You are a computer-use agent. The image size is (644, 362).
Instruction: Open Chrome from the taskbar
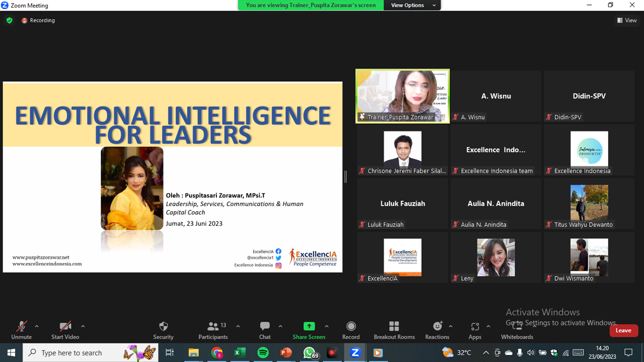point(217,352)
